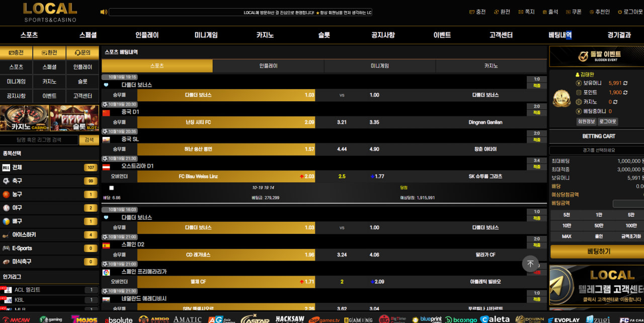Switch to the 미니게임 betting history tab
Screen dimensions: 644x323
pyautogui.click(x=380, y=66)
